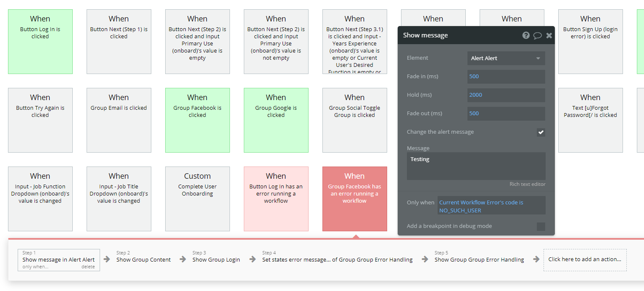Screen dimensions: 644x291
Task: Click the Message text box containing Testing
Action: click(476, 166)
